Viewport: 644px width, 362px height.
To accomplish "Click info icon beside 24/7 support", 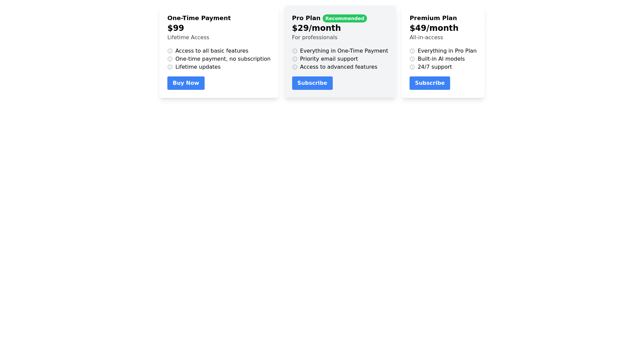I will 412,67.
